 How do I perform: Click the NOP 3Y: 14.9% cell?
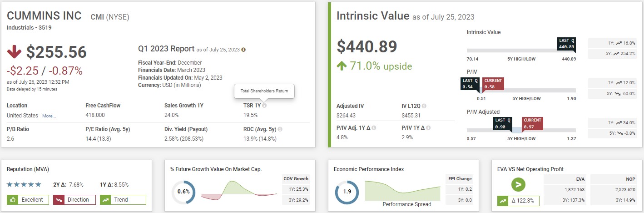614,200
